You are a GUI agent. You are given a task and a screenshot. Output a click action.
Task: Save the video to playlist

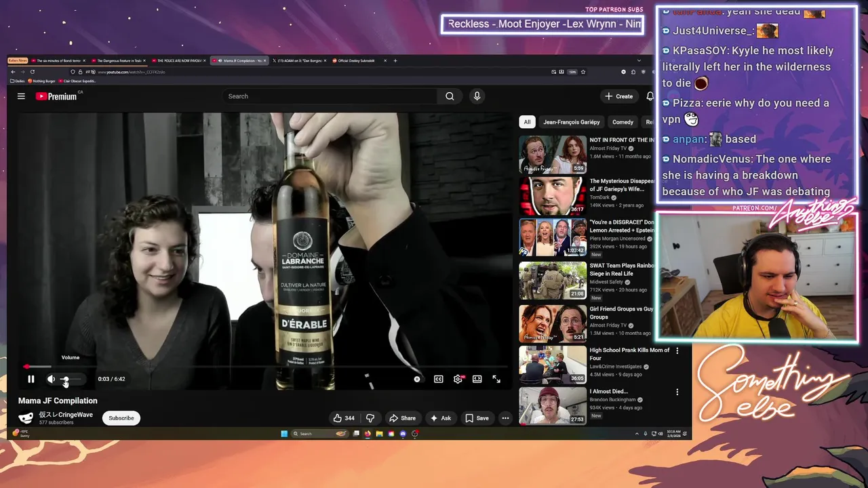477,418
